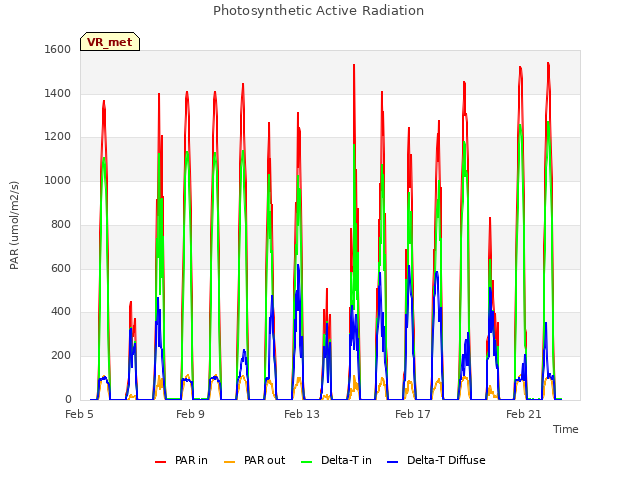
Task: Click the 400 y-axis tick label
Action: (61, 312)
